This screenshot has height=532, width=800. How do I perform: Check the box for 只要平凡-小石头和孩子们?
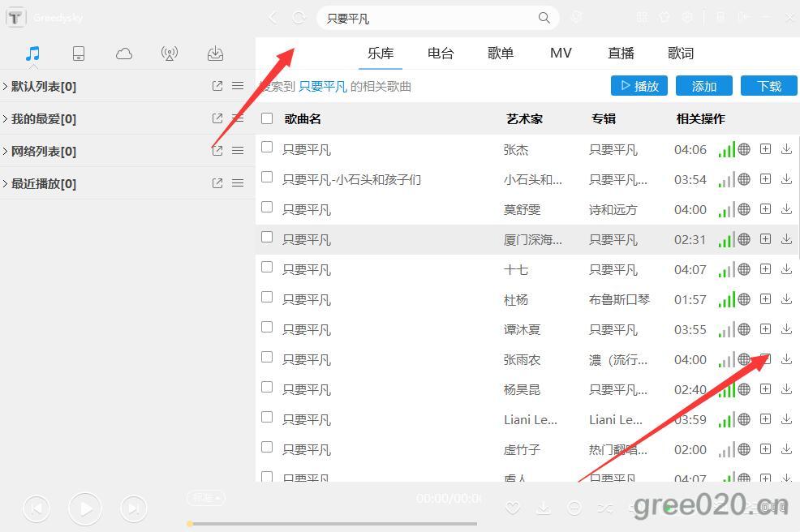click(x=267, y=178)
